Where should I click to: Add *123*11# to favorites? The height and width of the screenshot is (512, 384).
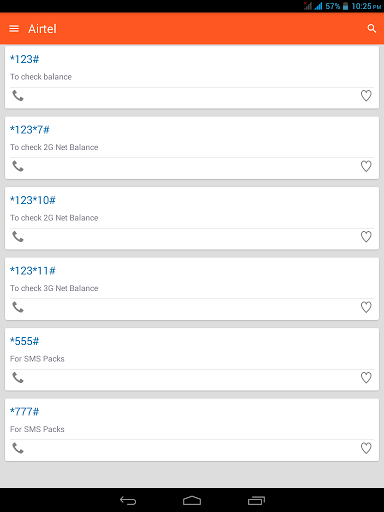pos(366,307)
